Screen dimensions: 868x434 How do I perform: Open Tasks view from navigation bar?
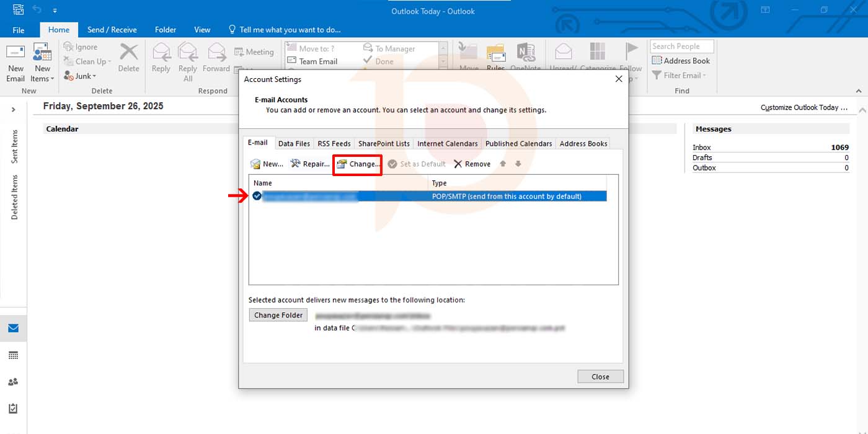point(13,409)
